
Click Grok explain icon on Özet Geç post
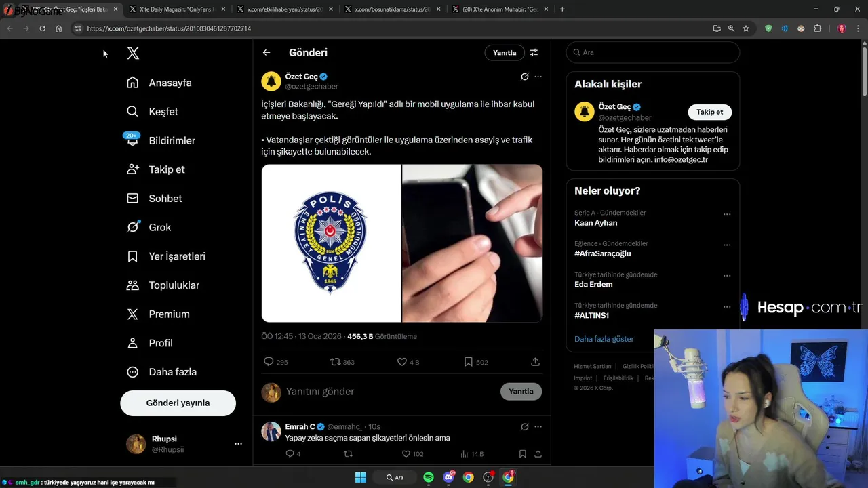tap(524, 77)
